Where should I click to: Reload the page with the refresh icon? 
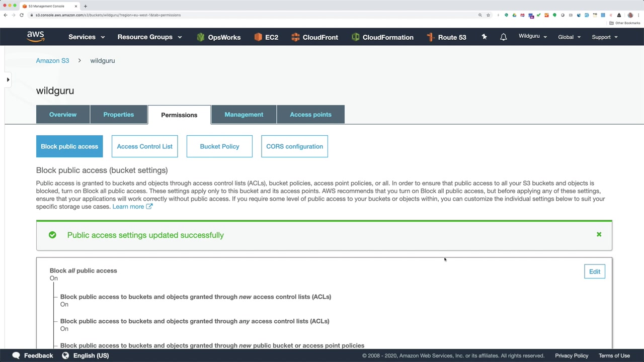click(x=22, y=15)
